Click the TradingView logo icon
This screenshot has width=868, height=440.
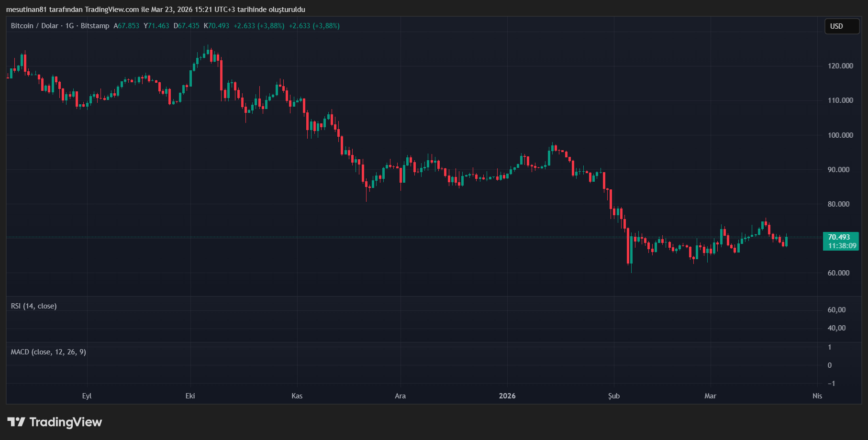(x=16, y=422)
